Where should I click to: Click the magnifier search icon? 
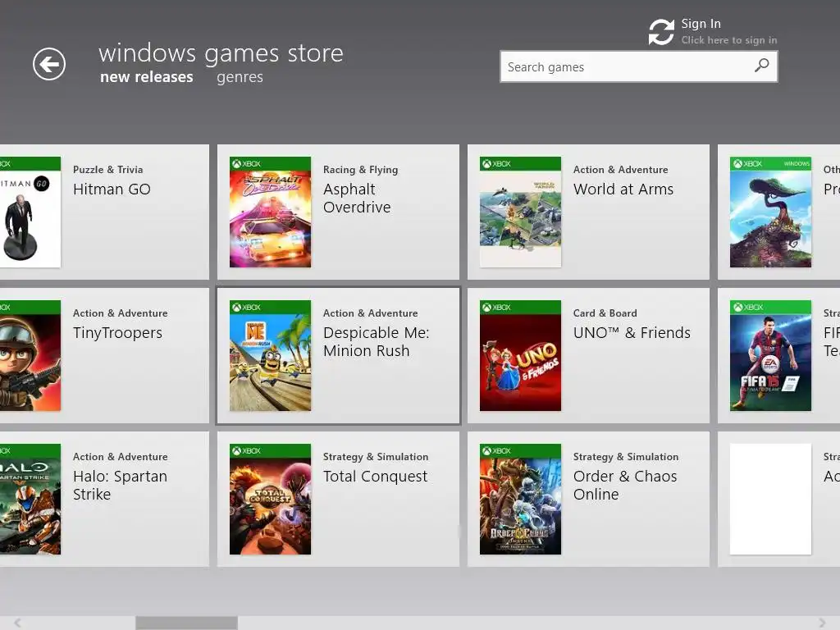tap(761, 66)
